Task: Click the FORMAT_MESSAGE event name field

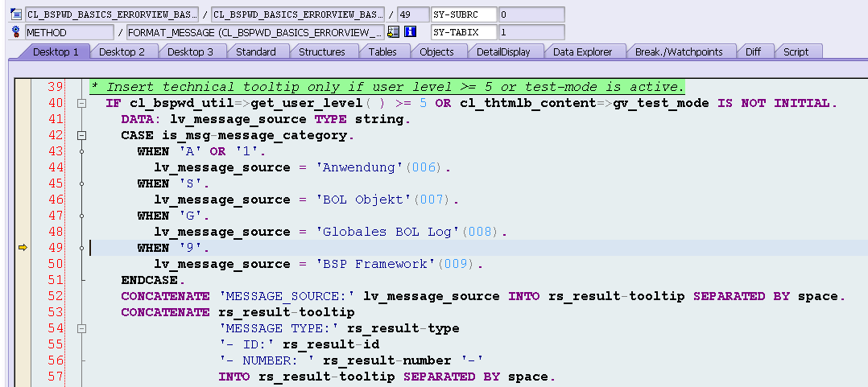Action: click(255, 32)
